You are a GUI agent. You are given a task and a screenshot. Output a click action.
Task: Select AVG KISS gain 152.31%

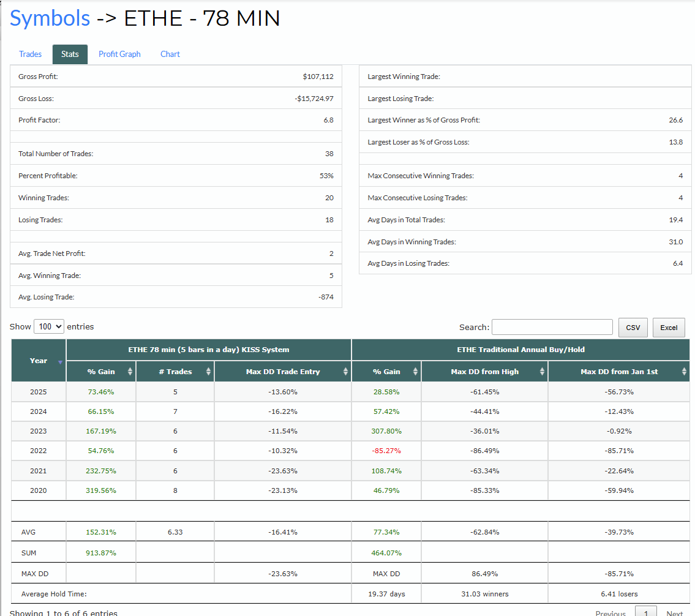click(101, 531)
